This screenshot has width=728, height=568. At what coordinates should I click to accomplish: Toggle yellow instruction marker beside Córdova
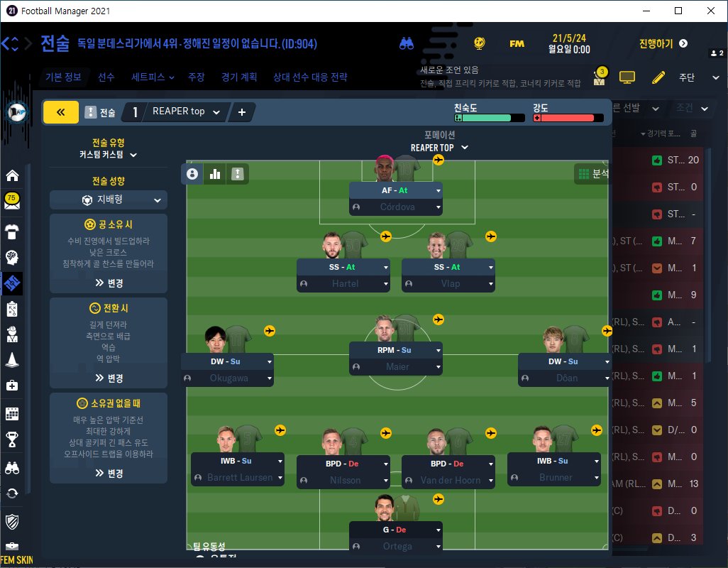(x=439, y=160)
